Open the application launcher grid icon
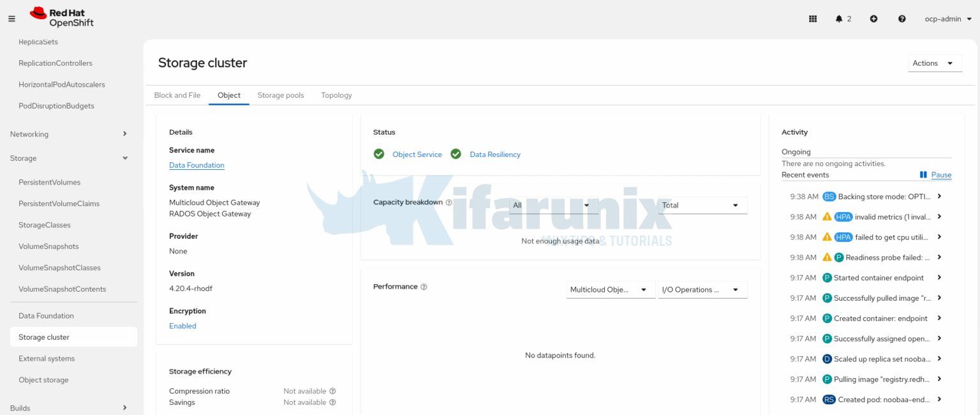Viewport: 980px width, 415px height. click(813, 19)
